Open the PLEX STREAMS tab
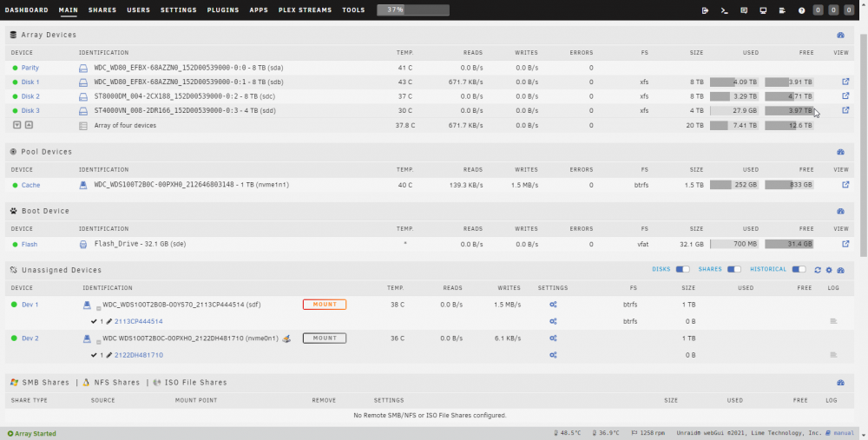Screen dimensions: 868x440 [305, 10]
